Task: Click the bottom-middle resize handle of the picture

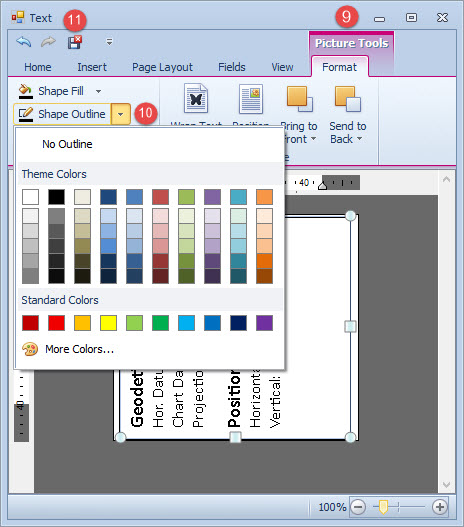Action: click(x=235, y=437)
